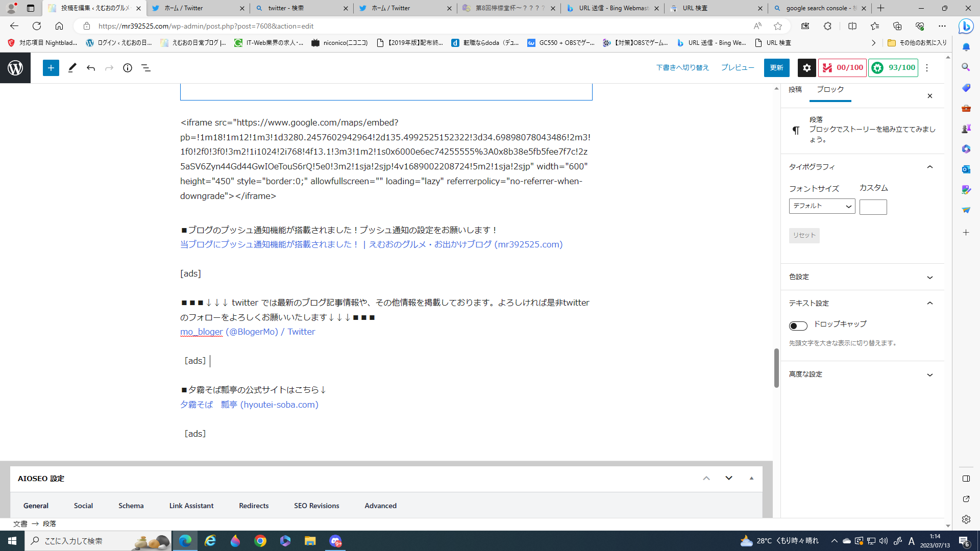This screenshot has height=551, width=980.
Task: Click the AIOSEO 93/100 score badge
Action: [x=893, y=68]
